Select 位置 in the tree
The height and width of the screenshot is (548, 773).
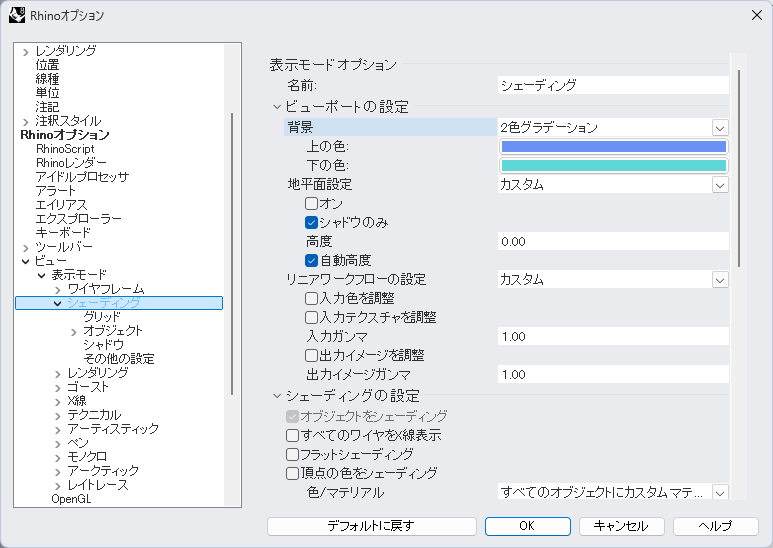click(x=47, y=65)
